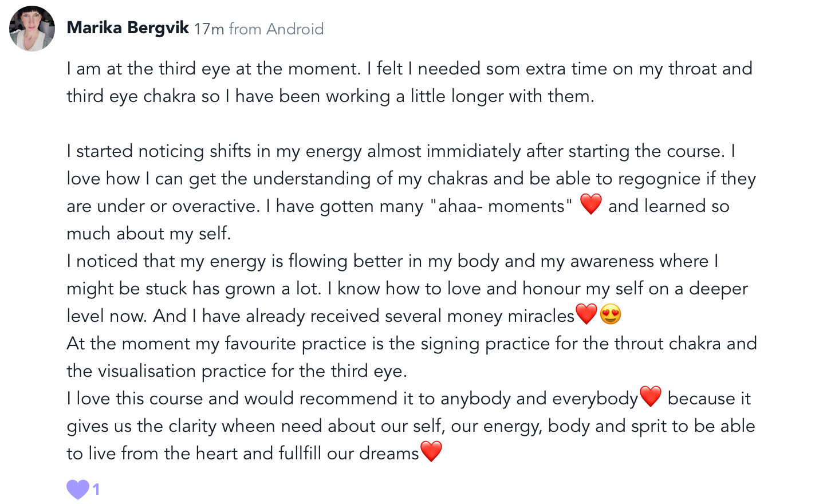This screenshot has height=504, width=819.
Task: Click red heart after "ahaa- moments"
Action: coord(590,204)
